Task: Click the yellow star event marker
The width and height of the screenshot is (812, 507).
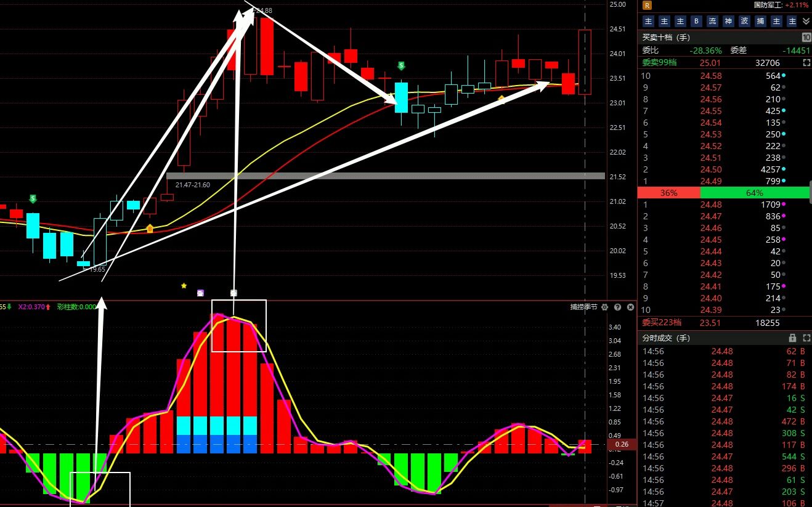Action: [184, 285]
